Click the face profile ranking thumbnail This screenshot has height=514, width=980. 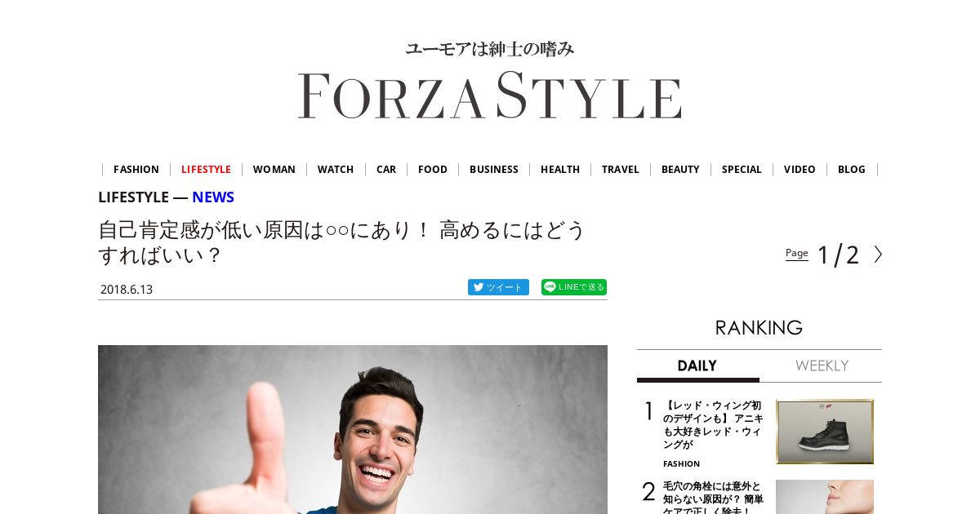(x=825, y=497)
